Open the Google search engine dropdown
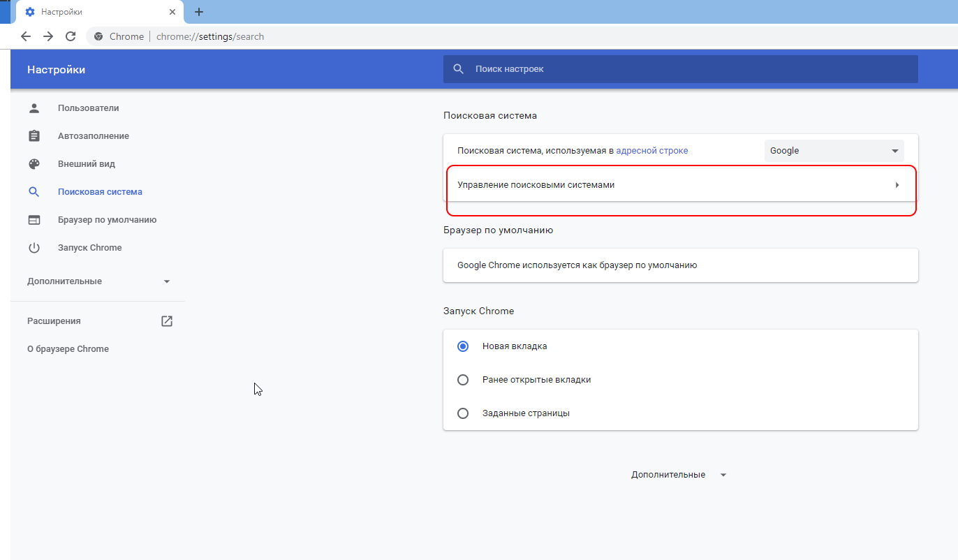 [x=834, y=150]
